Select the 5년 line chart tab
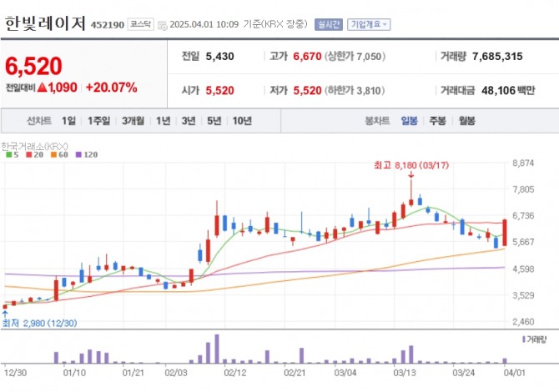Image resolution: width=559 pixels, height=392 pixels. point(214,121)
